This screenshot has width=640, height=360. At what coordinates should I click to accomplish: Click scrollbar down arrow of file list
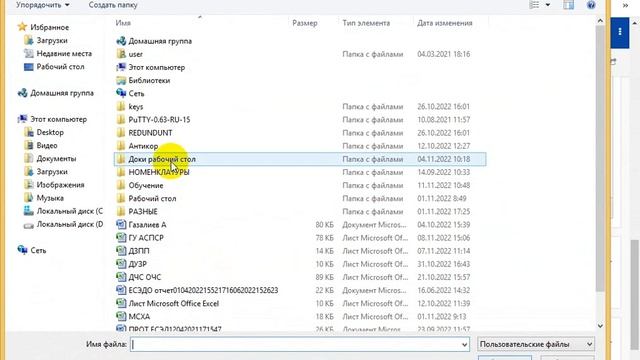coord(600,325)
